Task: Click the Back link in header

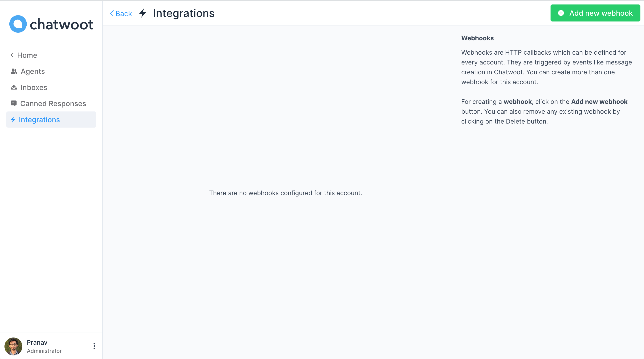Action: coord(121,13)
